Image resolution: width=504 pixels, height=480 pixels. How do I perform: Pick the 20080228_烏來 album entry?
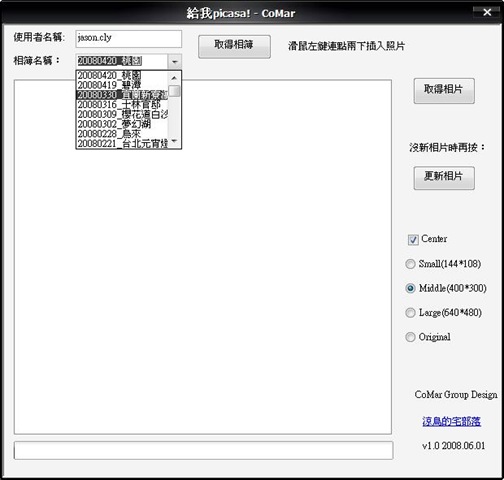pyautogui.click(x=122, y=134)
